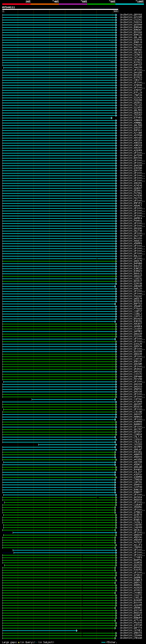Screen dimensions: 146x644
Task: Select the UniRef100_Q6EE75 label
Action: (131, 261)
